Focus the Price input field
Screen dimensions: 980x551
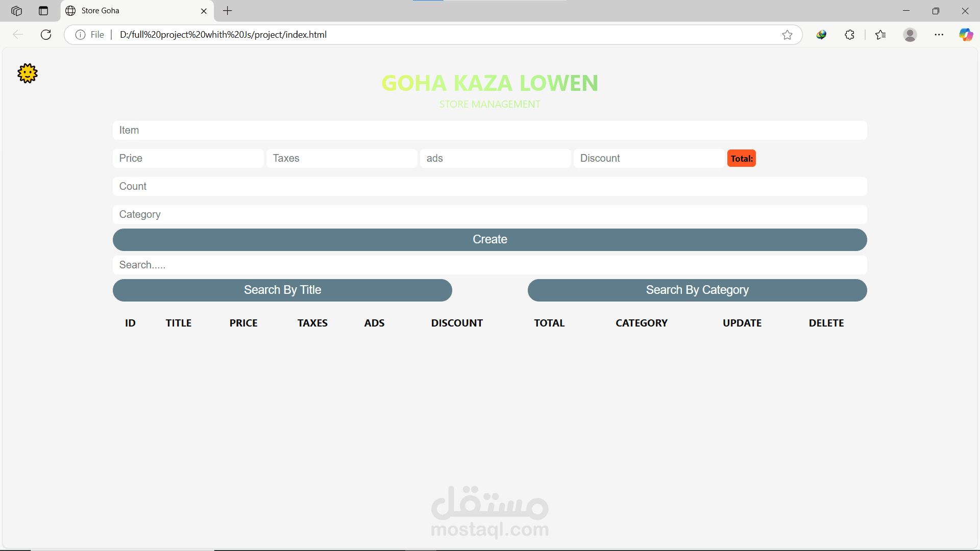coord(188,158)
